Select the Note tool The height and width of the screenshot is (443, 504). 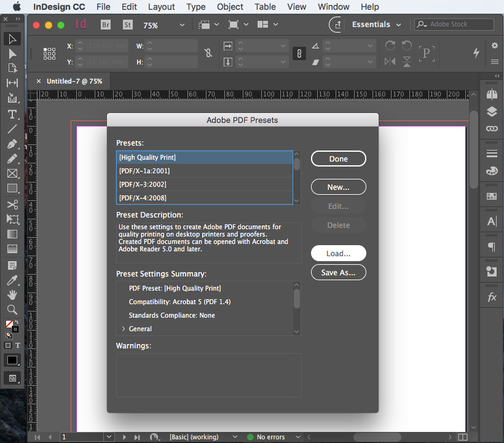12,265
